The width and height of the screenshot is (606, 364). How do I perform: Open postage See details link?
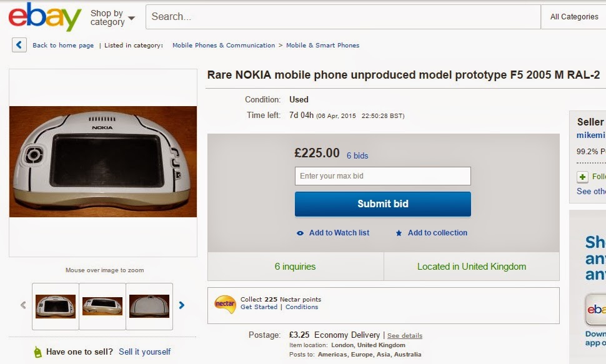[404, 335]
